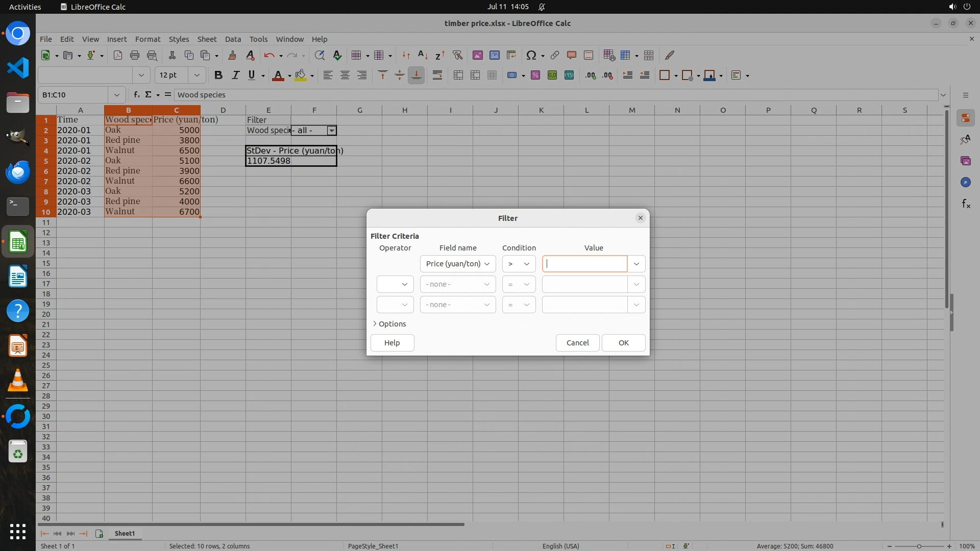This screenshot has height=551, width=980.
Task: Click OK in the Filter dialog
Action: (x=623, y=343)
